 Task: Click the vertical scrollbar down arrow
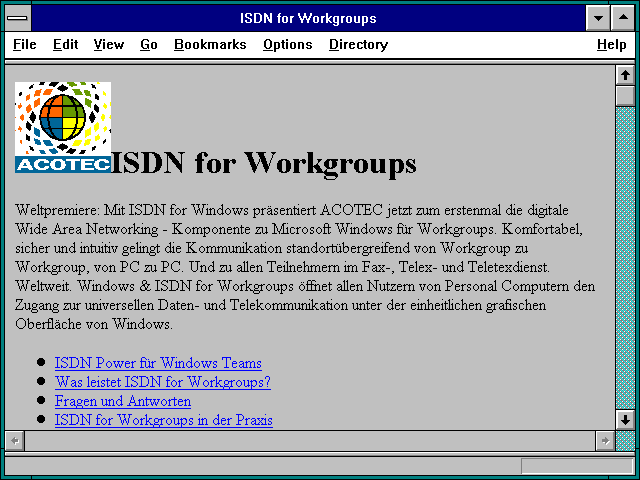[x=625, y=420]
